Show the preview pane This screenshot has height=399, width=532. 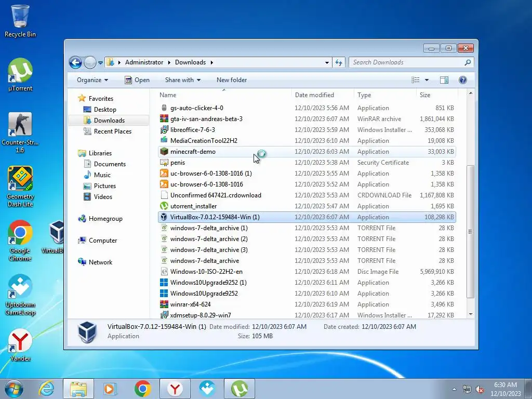click(x=444, y=79)
